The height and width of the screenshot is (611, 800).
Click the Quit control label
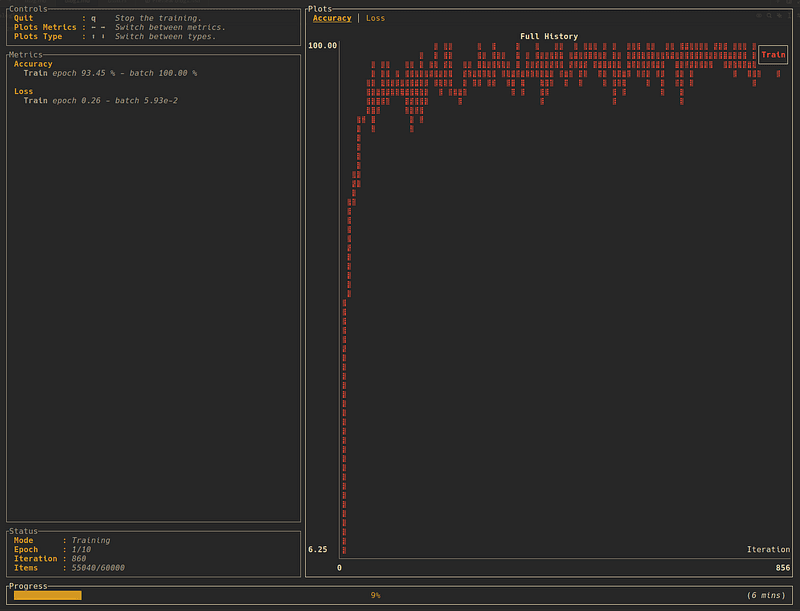coord(23,18)
